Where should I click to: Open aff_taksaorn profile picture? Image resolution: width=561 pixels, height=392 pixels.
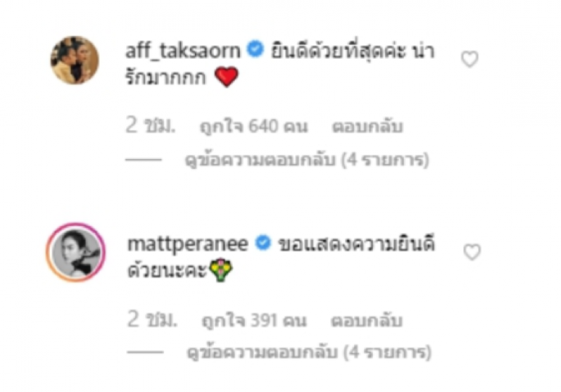75,60
